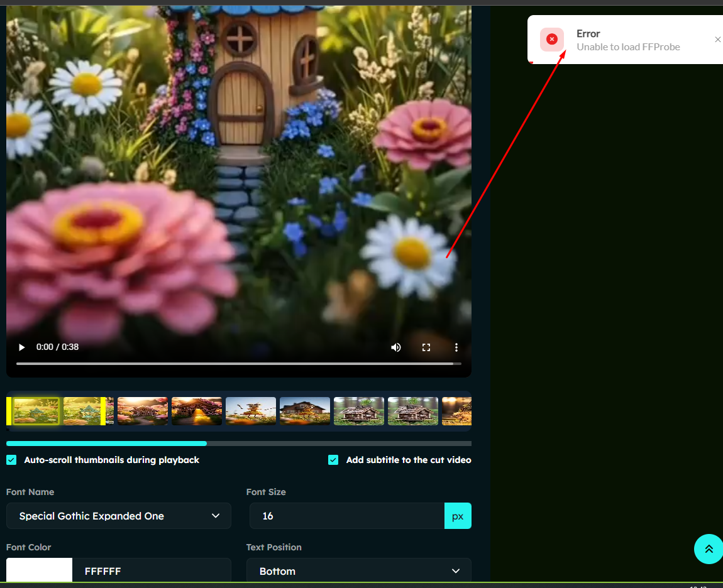Click the 0:00 / 0:38 time display
The height and width of the screenshot is (588, 723).
[58, 347]
